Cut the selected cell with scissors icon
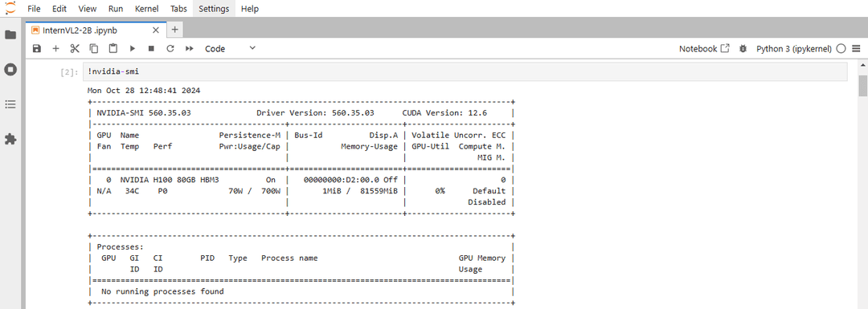 [x=75, y=49]
